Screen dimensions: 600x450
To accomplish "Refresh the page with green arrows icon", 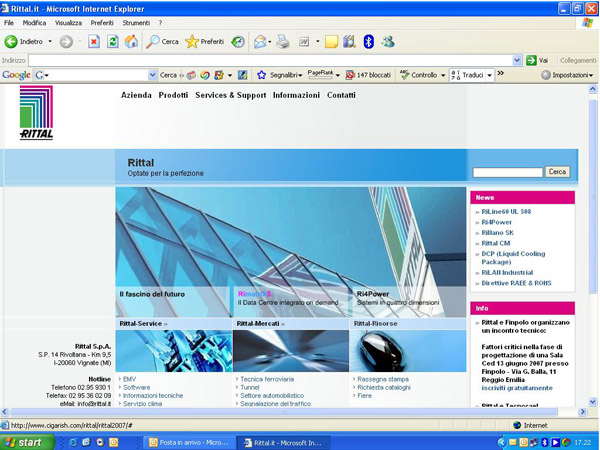I will pyautogui.click(x=112, y=41).
